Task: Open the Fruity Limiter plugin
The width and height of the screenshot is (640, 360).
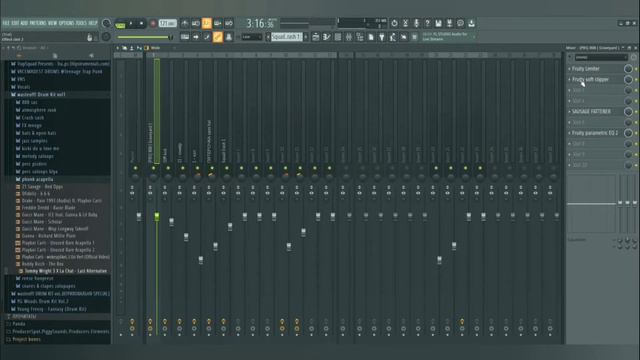Action: (586, 69)
